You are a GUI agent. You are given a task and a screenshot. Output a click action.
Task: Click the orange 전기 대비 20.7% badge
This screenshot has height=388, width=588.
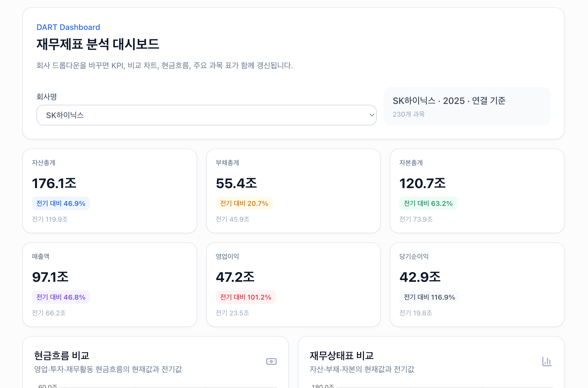[244, 203]
